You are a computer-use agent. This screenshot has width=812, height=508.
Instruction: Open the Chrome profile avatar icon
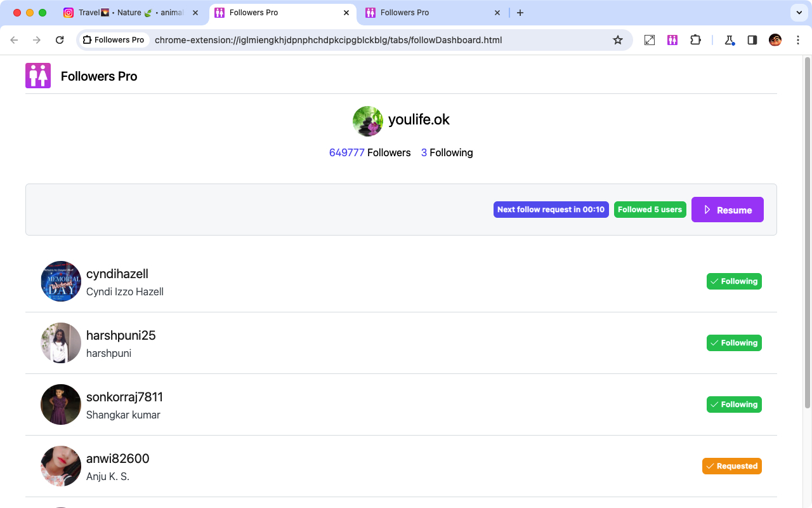click(775, 39)
